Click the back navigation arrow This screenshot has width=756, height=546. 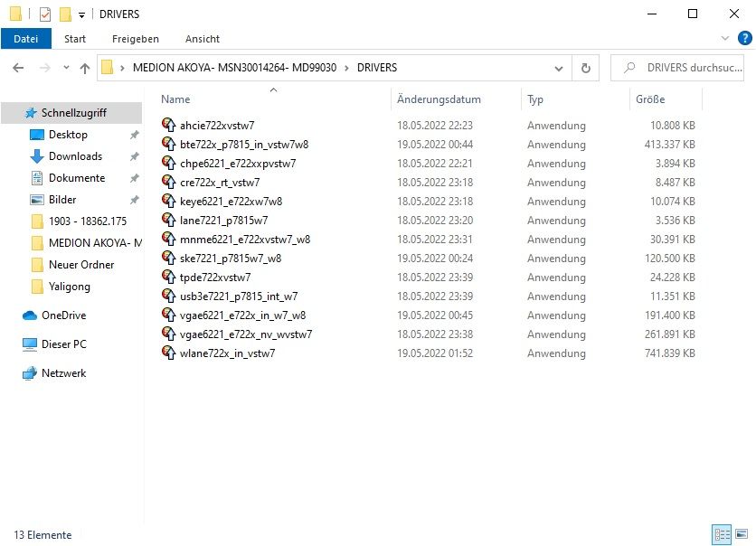pos(18,68)
